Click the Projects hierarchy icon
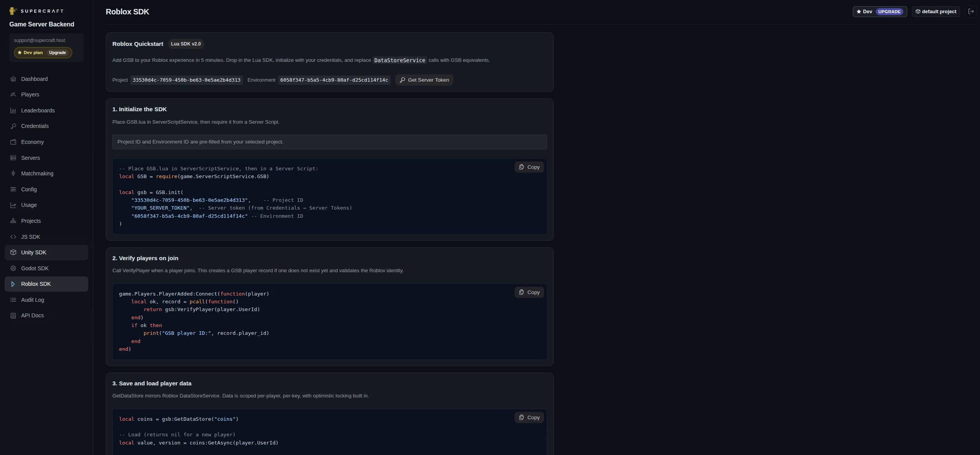The height and width of the screenshot is (455, 980). click(13, 221)
